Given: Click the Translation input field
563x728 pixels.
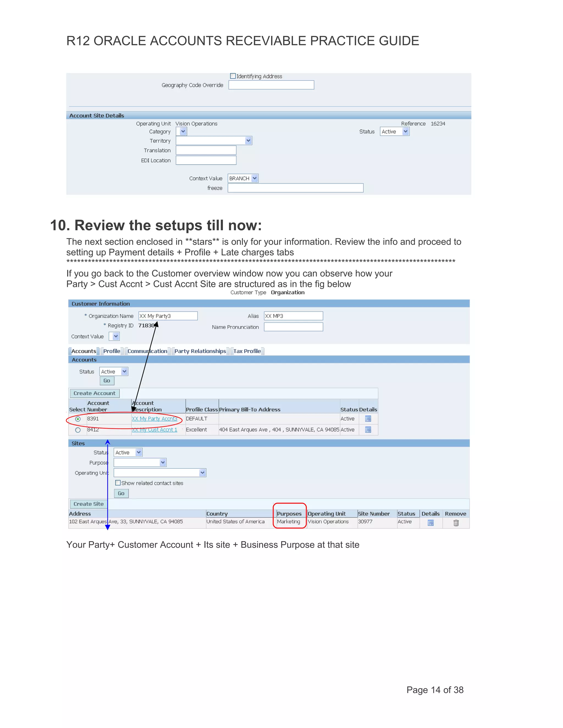Looking at the screenshot, I should point(206,150).
